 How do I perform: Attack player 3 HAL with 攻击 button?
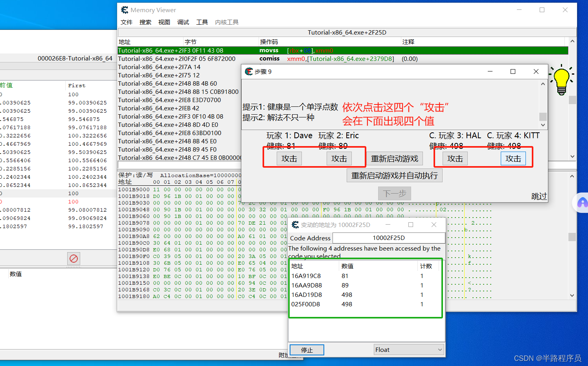[455, 159]
